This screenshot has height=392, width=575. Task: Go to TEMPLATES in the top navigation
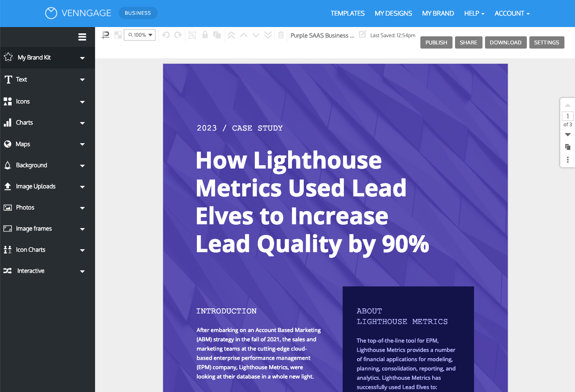point(348,13)
